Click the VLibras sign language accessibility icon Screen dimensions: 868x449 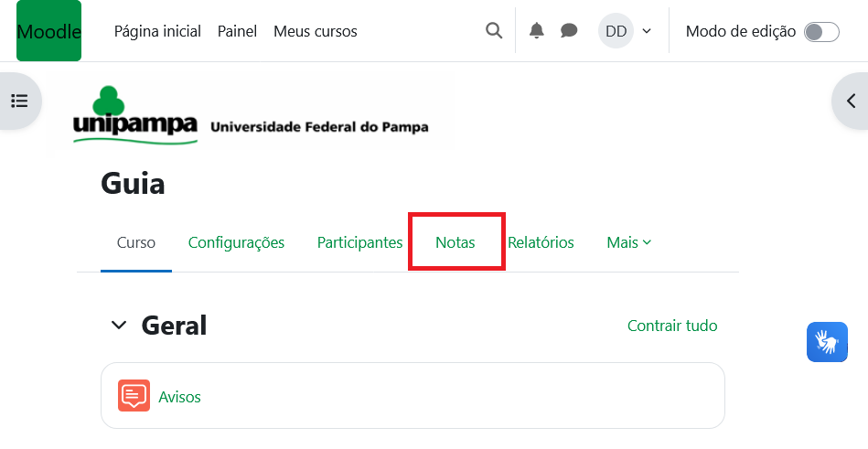[827, 342]
